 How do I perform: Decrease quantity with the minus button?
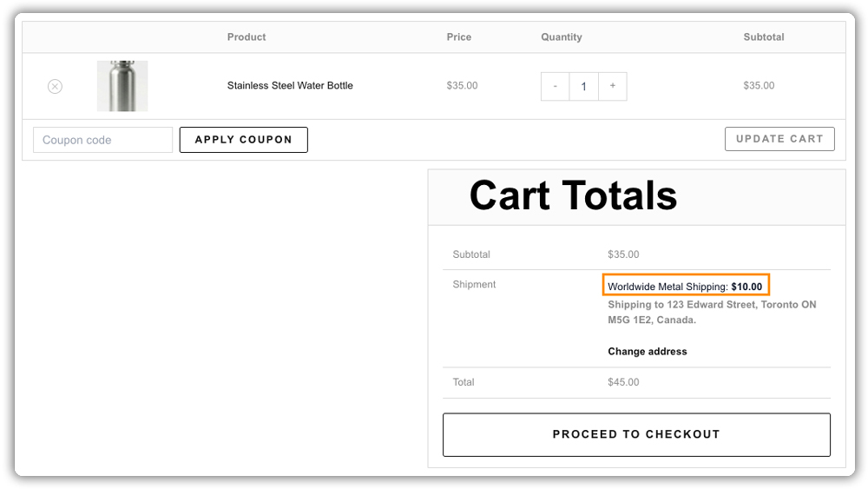pos(556,86)
